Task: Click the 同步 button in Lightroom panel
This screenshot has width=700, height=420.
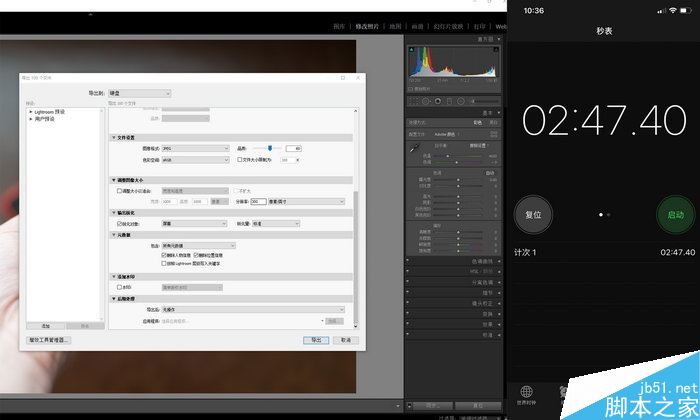Action: 433,405
